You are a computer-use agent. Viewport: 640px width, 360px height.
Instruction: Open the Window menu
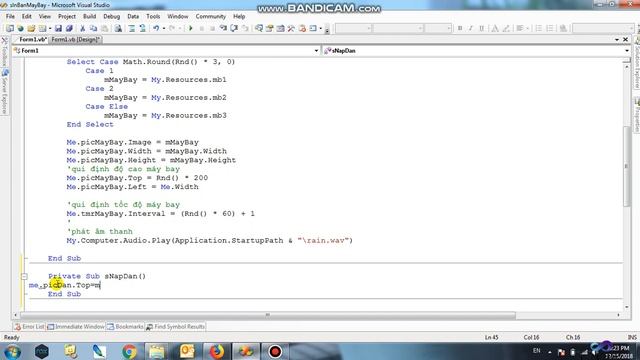178,16
